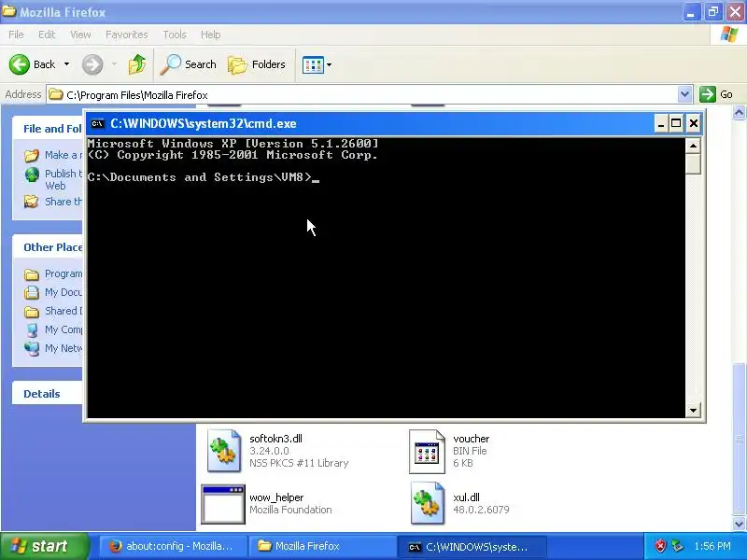Click the cmd.exe taskbar button
Screen dimensions: 747x560
coord(472,547)
